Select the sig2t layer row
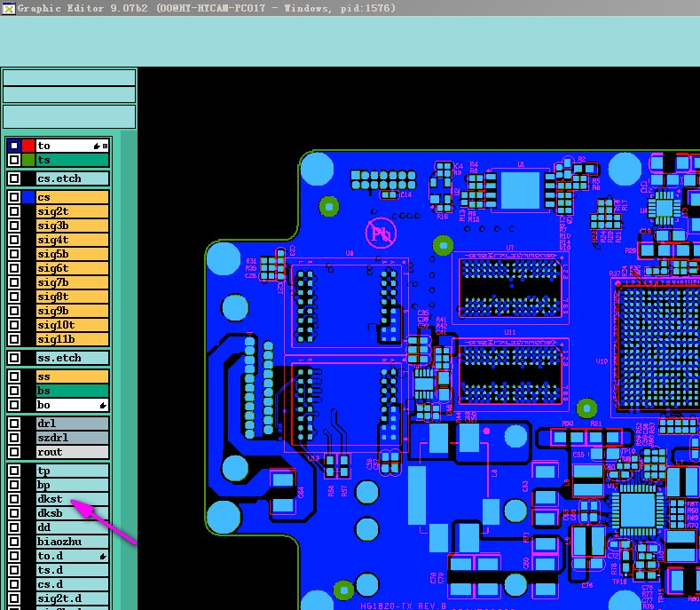This screenshot has width=700, height=610. coord(73,211)
